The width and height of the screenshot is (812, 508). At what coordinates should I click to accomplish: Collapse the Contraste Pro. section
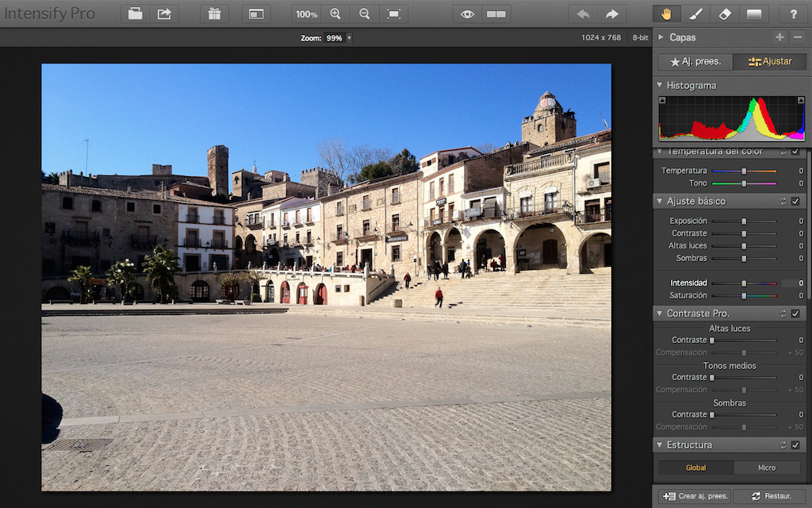660,314
